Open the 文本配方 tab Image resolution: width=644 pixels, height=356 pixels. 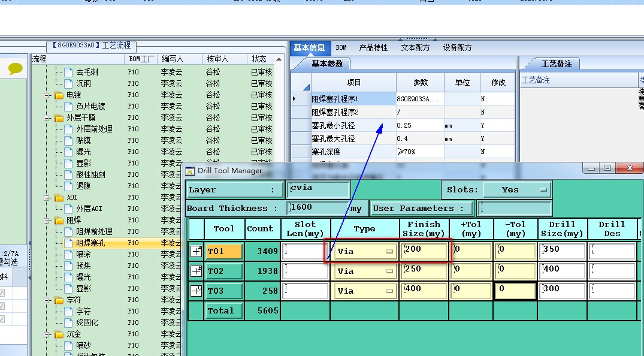pyautogui.click(x=415, y=48)
